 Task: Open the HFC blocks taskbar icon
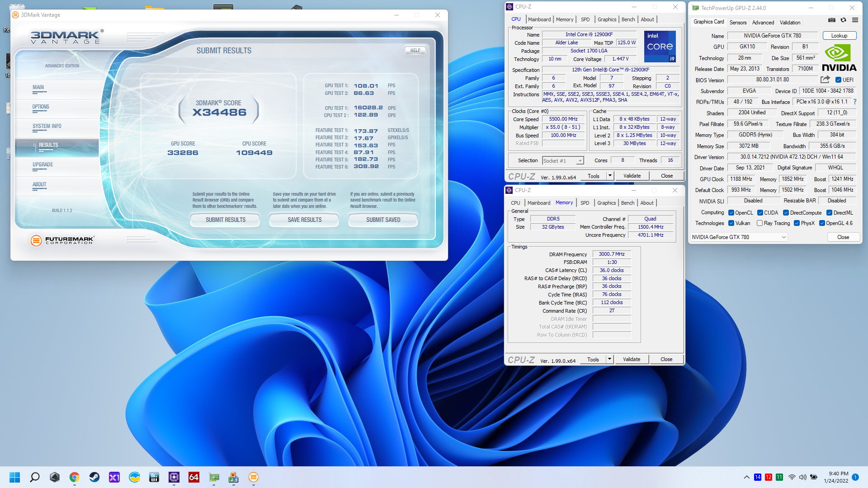233,477
